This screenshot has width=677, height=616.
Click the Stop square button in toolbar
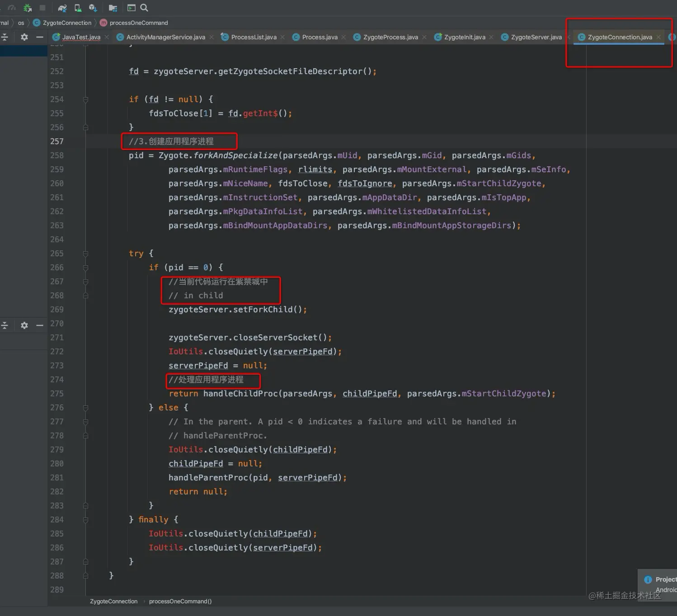click(x=42, y=8)
